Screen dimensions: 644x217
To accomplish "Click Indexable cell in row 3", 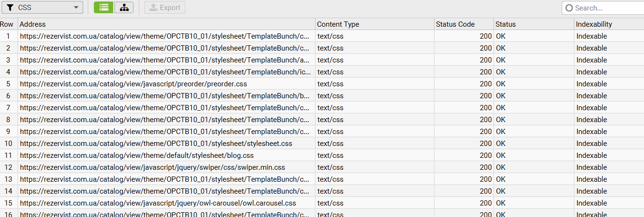I will [592, 60].
